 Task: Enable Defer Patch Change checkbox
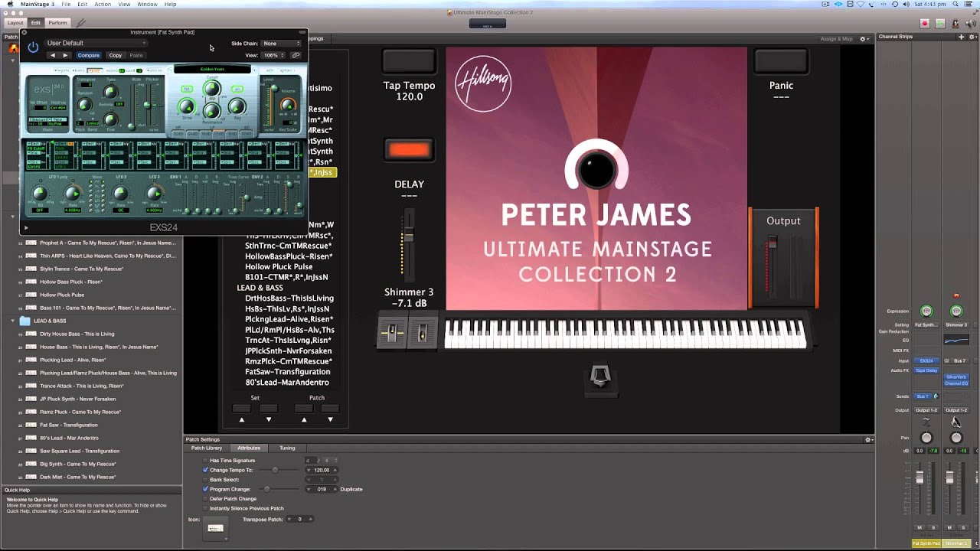point(205,499)
